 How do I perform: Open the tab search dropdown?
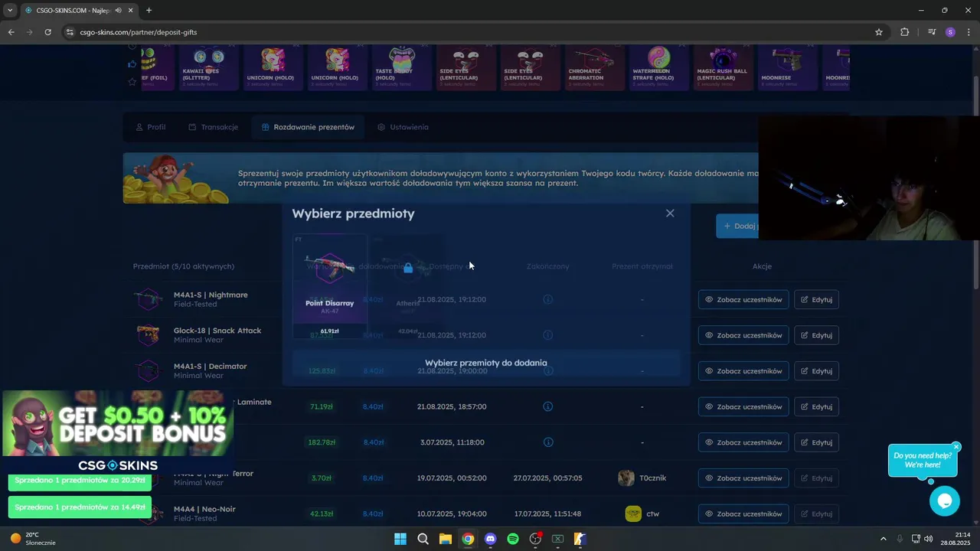(x=10, y=11)
